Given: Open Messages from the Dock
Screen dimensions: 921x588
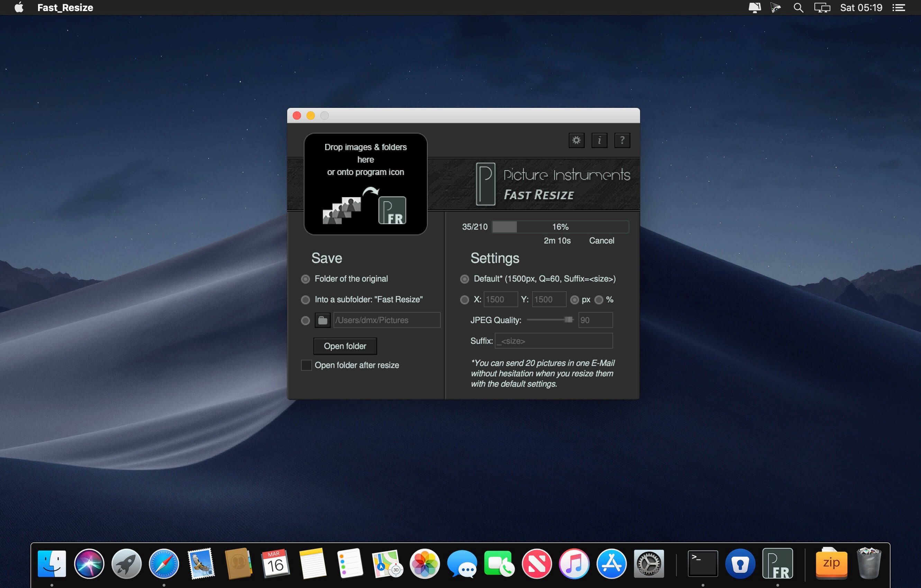Looking at the screenshot, I should point(462,563).
